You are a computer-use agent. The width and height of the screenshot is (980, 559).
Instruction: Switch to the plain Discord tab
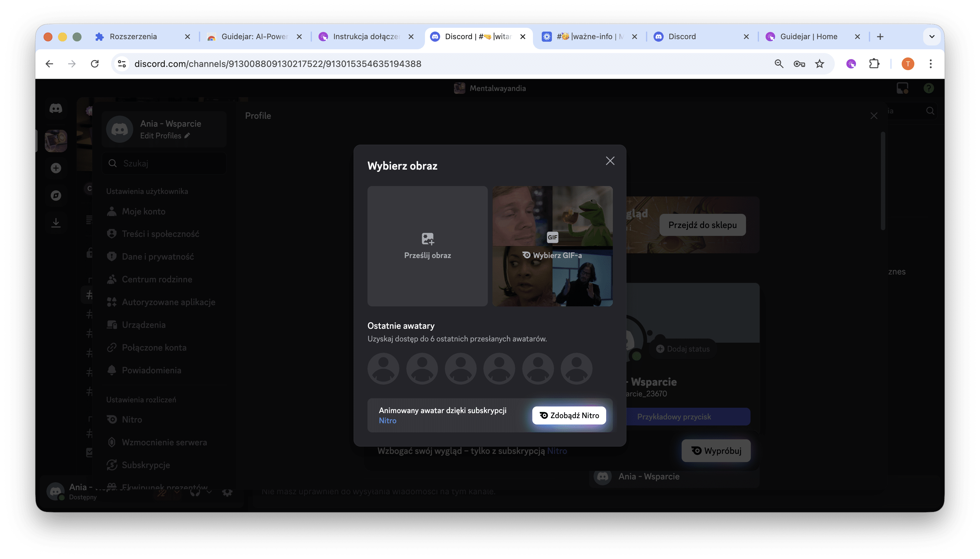click(701, 36)
